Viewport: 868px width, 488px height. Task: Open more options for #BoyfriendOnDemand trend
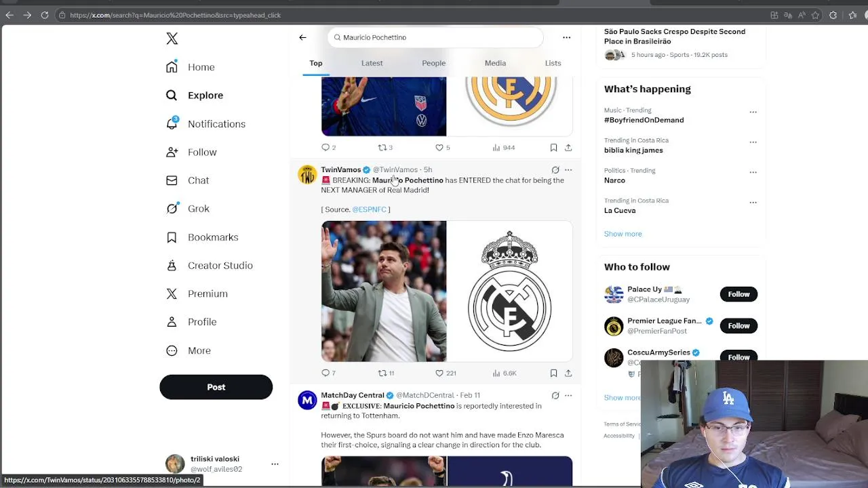(753, 112)
